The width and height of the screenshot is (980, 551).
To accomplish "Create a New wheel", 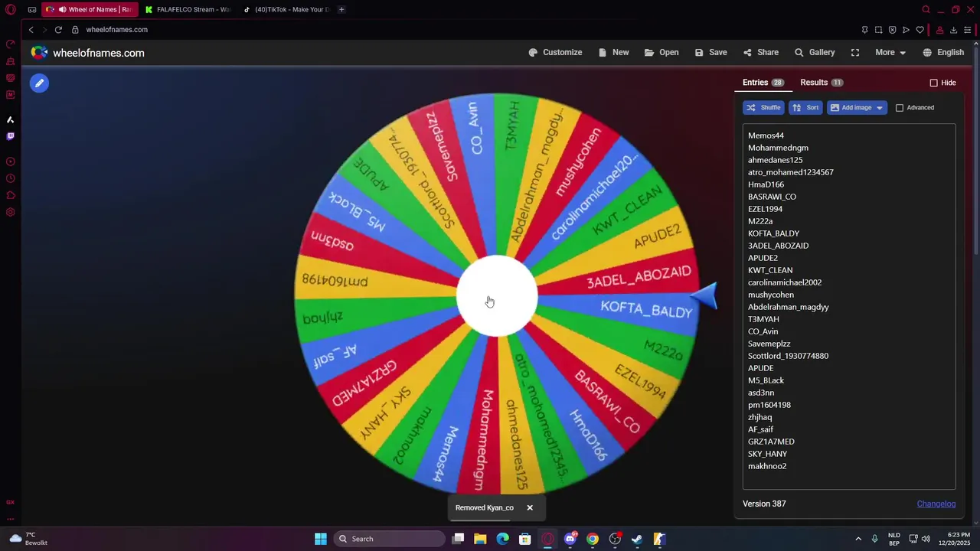I will point(613,52).
